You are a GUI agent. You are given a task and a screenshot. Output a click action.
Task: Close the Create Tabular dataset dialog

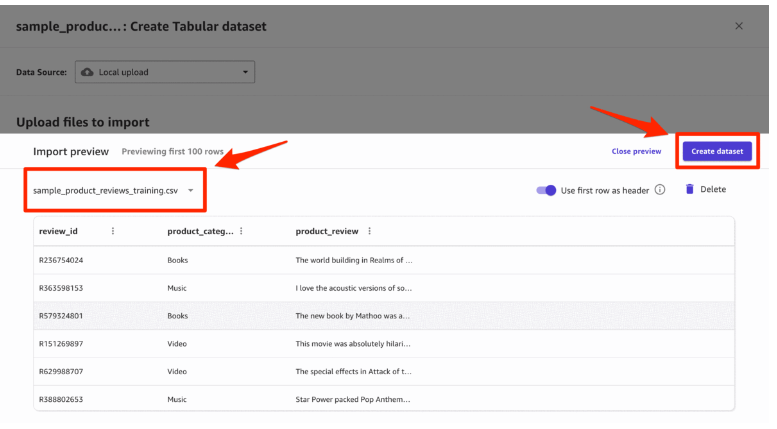coord(738,26)
